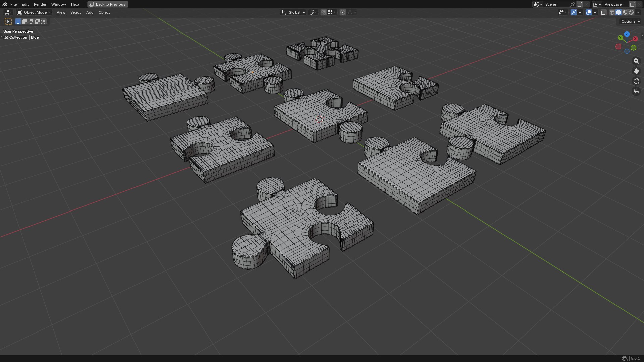Click the zoom view magnifier icon
The width and height of the screenshot is (644, 362).
[x=636, y=61]
